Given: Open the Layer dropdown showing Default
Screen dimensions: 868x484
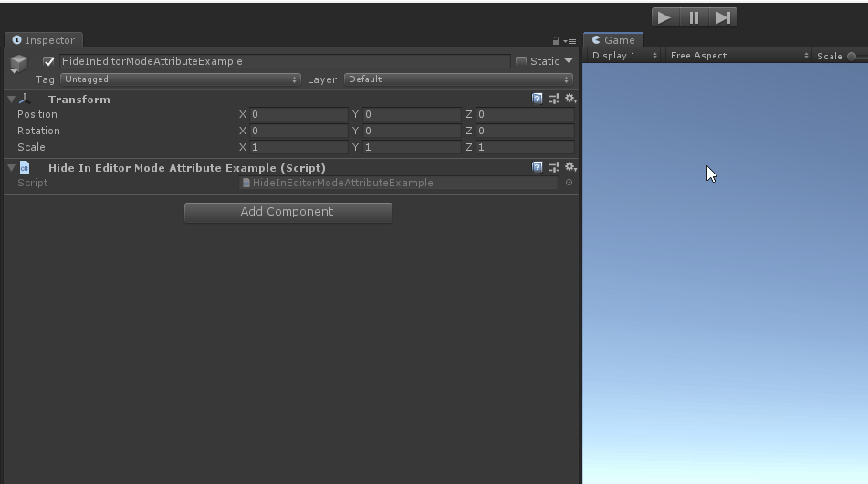Looking at the screenshot, I should pyautogui.click(x=458, y=79).
